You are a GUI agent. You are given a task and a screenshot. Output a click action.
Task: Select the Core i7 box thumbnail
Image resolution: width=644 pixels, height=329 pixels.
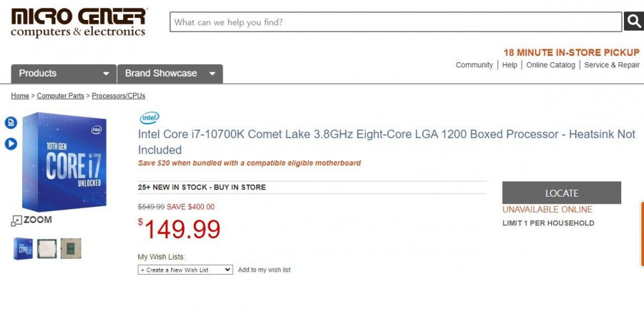(x=23, y=248)
